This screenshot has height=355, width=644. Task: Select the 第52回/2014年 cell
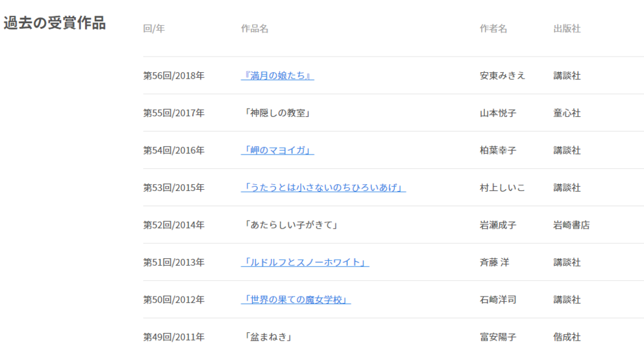coord(174,225)
